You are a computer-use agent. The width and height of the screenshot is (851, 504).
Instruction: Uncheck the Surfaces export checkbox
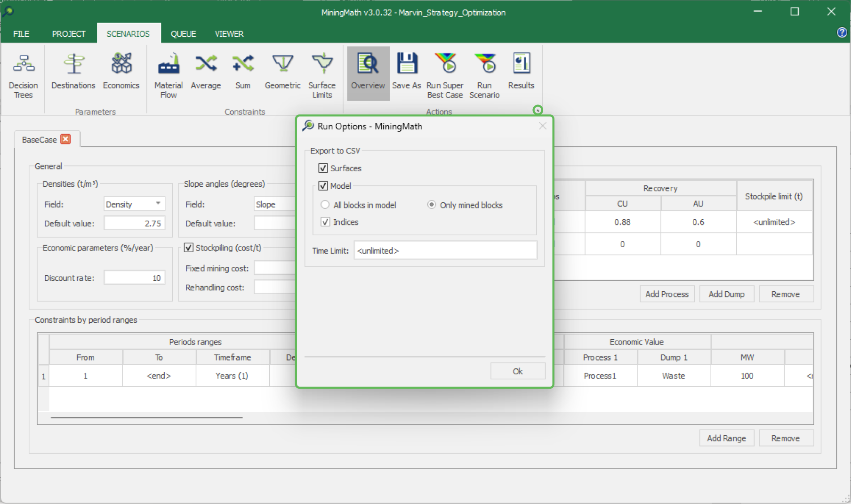click(323, 168)
